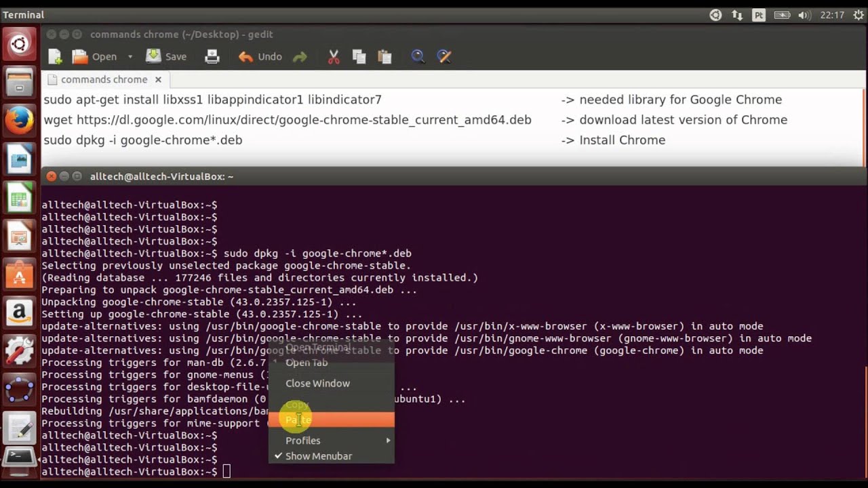868x488 pixels.
Task: Expand the Profiles submenu
Action: click(331, 441)
